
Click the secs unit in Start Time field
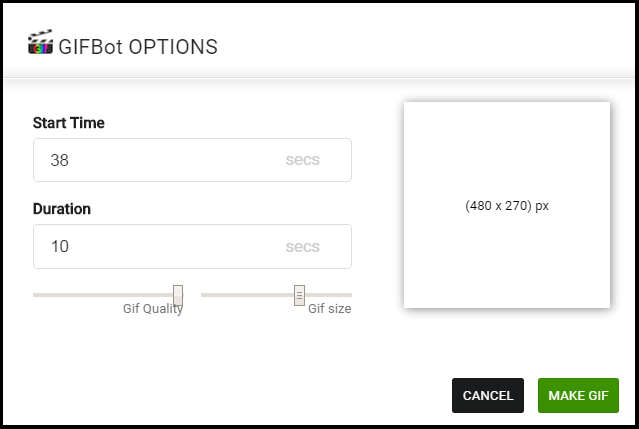302,160
